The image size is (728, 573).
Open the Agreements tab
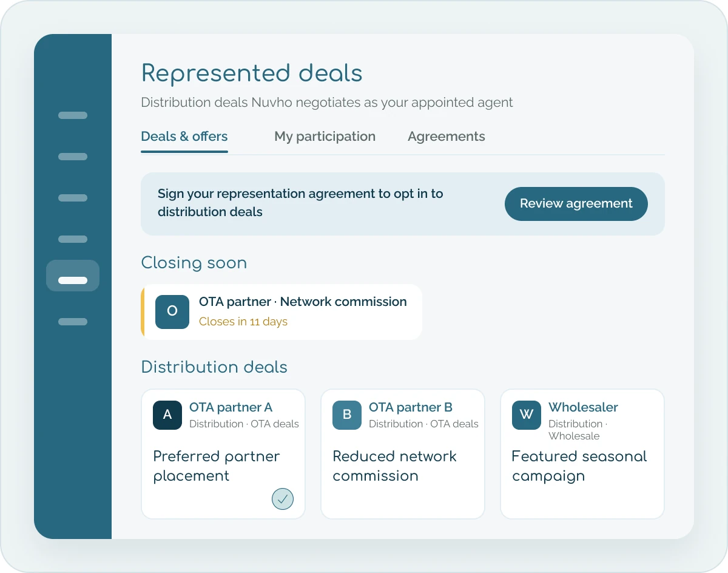(446, 137)
